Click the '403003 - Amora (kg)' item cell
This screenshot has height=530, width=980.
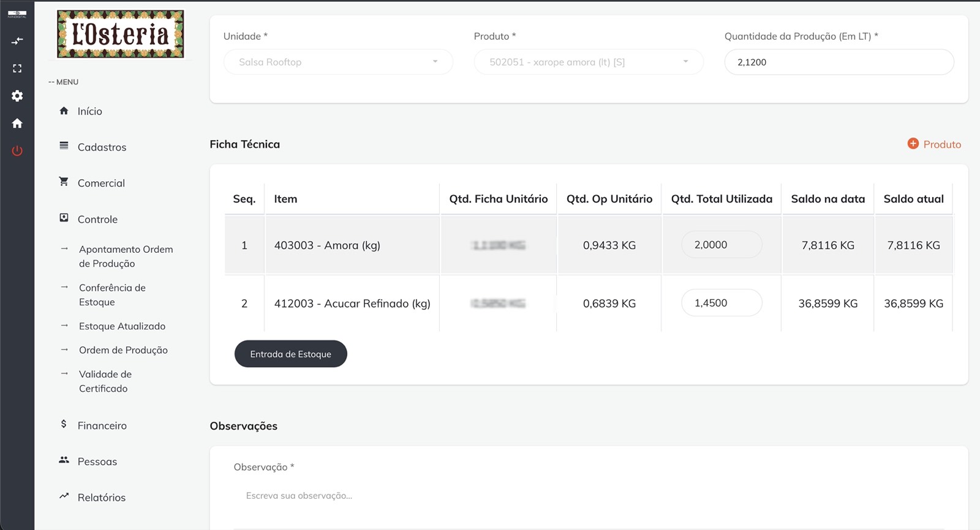[352, 245]
